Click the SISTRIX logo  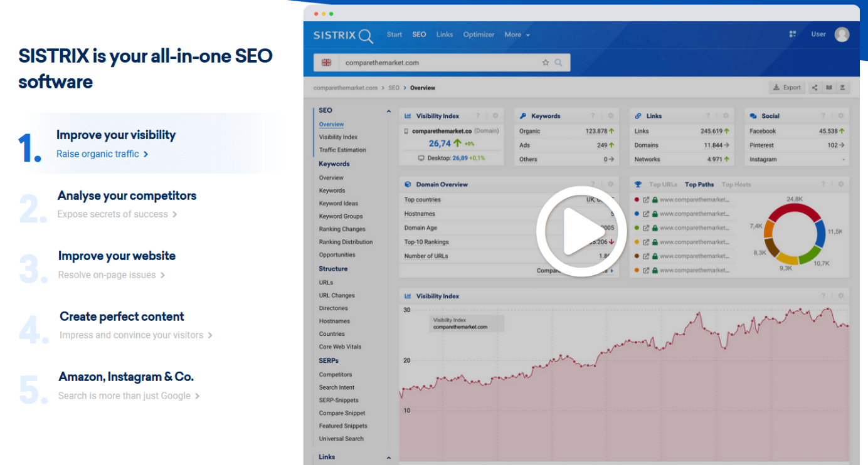[x=336, y=36]
